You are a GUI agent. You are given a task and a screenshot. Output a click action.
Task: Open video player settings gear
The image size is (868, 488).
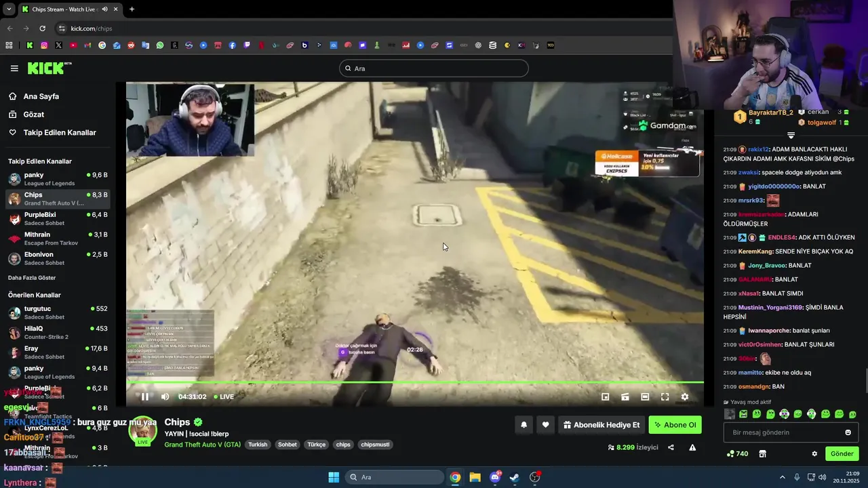684,396
